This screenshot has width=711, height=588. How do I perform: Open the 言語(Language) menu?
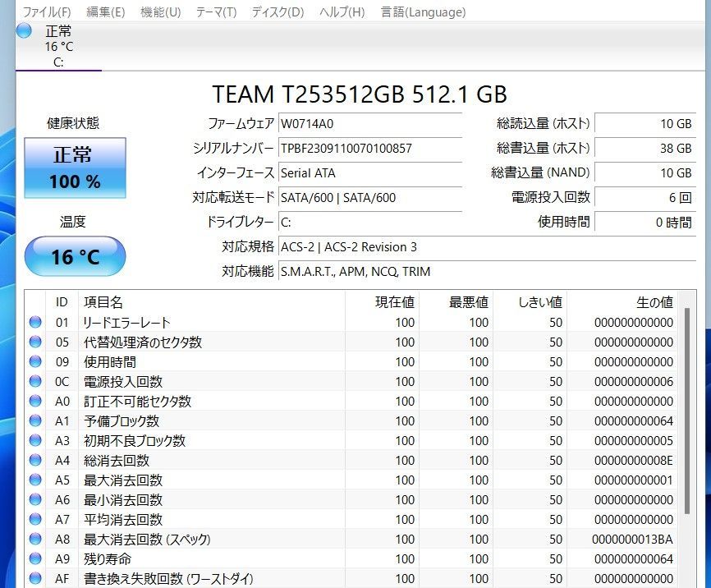pyautogui.click(x=423, y=11)
